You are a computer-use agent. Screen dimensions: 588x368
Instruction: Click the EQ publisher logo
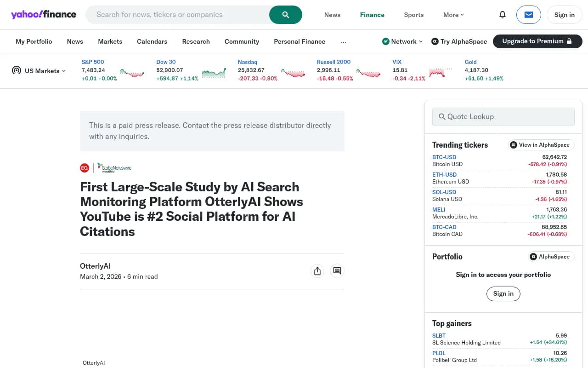point(85,168)
